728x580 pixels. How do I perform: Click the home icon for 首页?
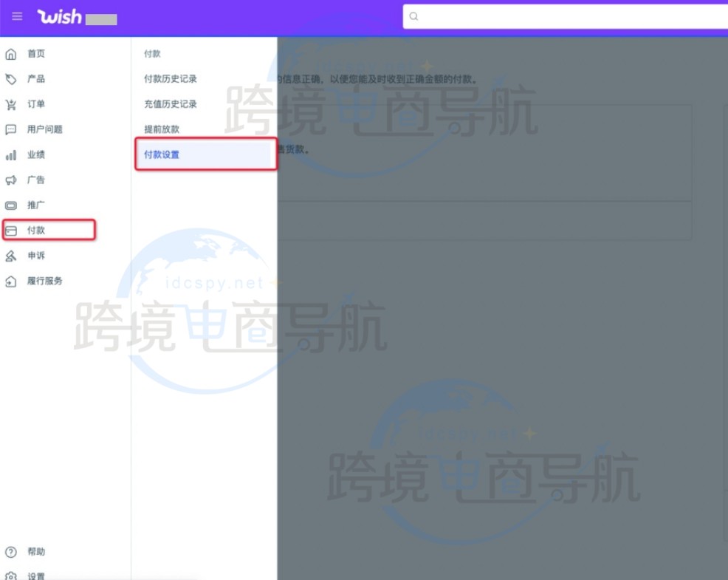click(x=11, y=54)
